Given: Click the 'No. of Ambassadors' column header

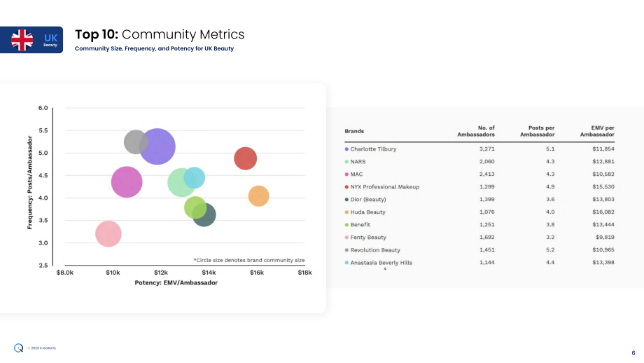Looking at the screenshot, I should (476, 131).
